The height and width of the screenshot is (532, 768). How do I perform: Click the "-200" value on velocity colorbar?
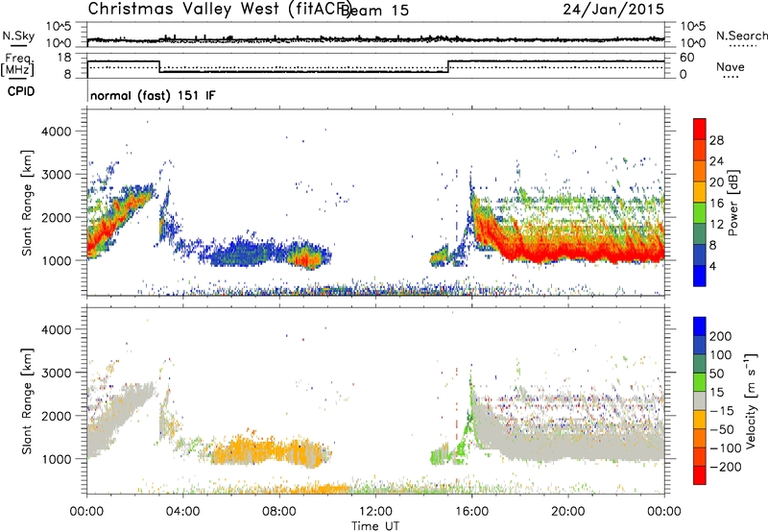click(x=726, y=467)
